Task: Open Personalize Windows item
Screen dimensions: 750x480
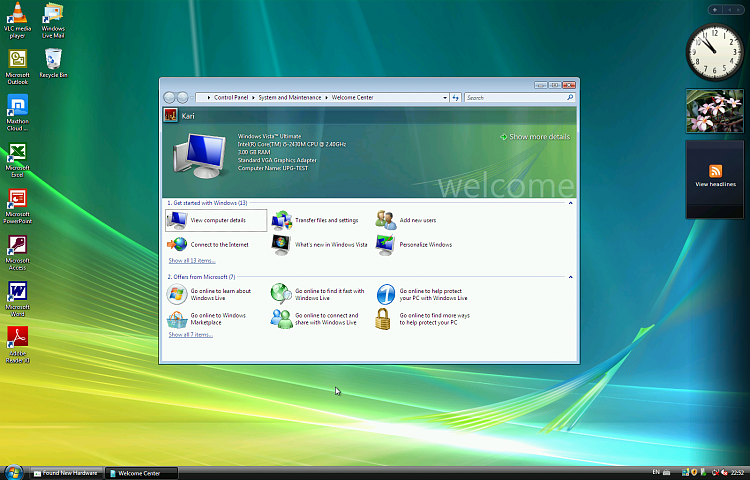Action: point(414,244)
